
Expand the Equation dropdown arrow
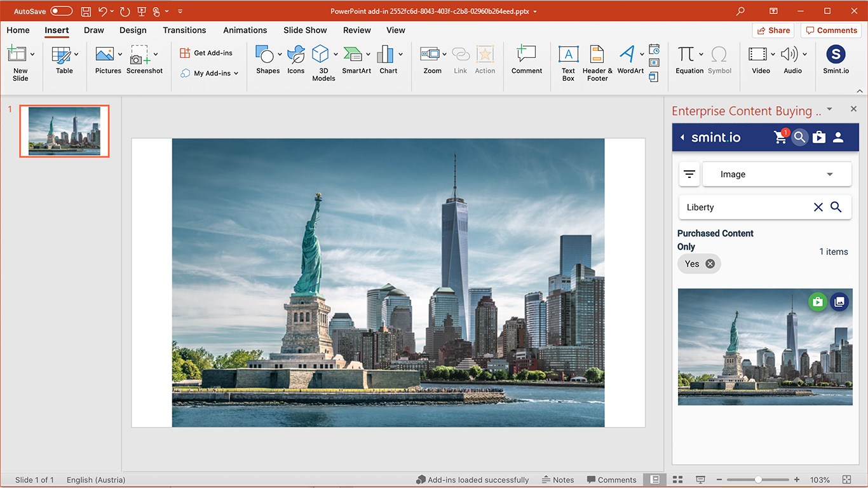(x=701, y=54)
